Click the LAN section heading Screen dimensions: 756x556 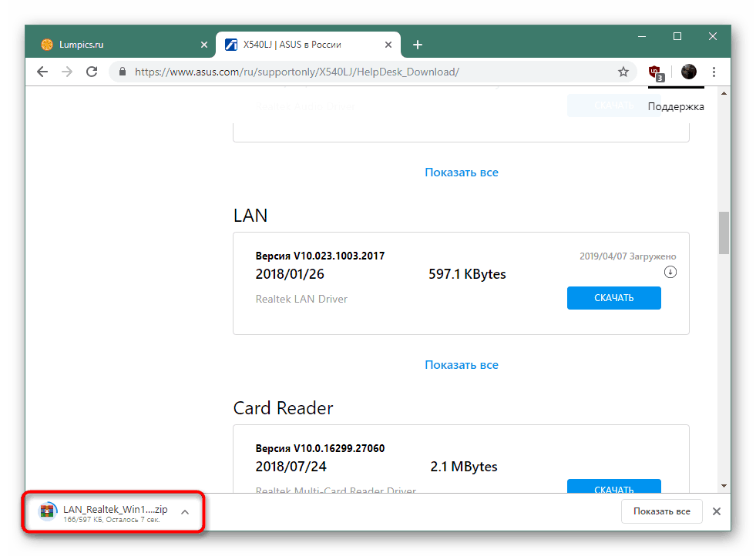coord(250,216)
